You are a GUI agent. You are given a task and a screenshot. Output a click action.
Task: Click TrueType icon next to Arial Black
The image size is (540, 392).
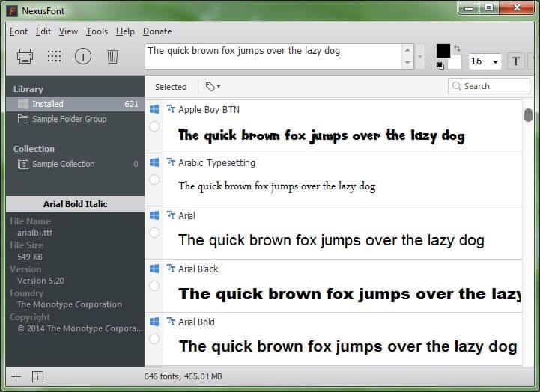pyautogui.click(x=171, y=269)
